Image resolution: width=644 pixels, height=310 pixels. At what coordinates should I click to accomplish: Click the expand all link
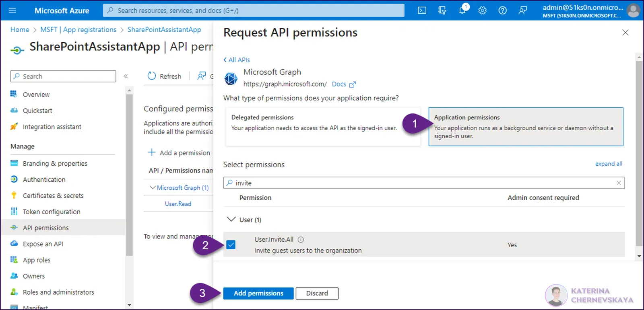pyautogui.click(x=609, y=164)
